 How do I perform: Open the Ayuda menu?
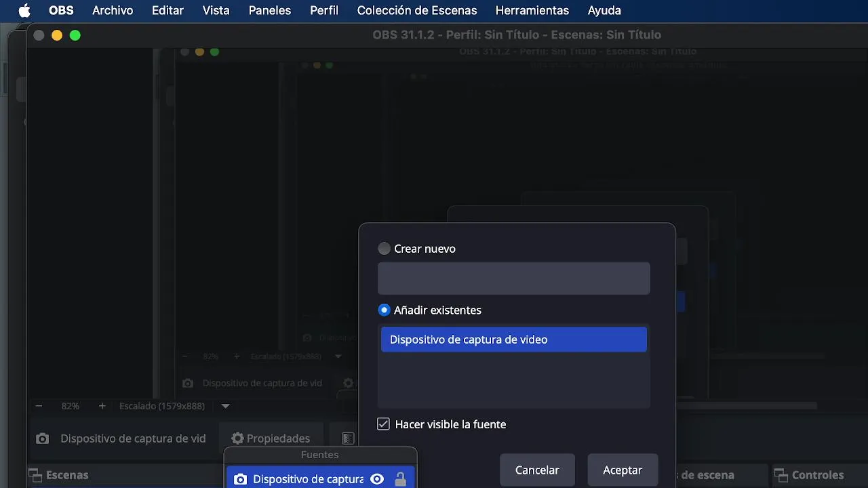click(604, 11)
